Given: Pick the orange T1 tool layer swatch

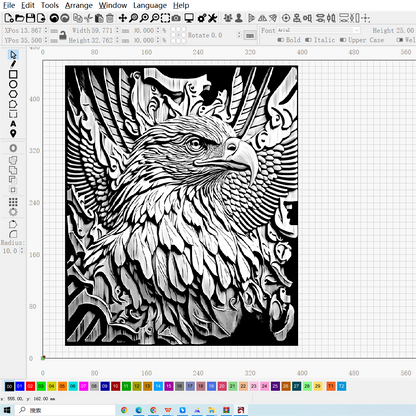Looking at the screenshot, I should [x=331, y=386].
